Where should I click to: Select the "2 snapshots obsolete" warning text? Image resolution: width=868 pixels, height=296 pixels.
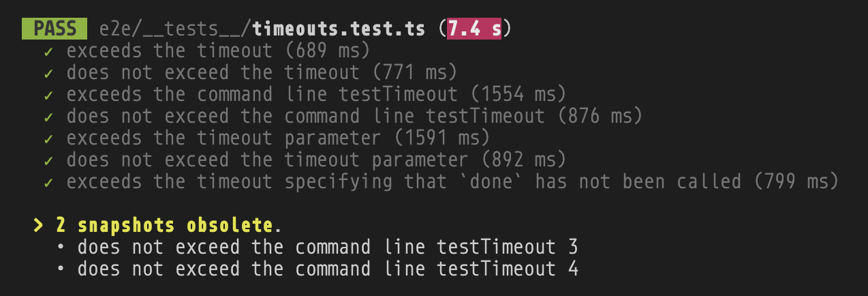point(175,226)
